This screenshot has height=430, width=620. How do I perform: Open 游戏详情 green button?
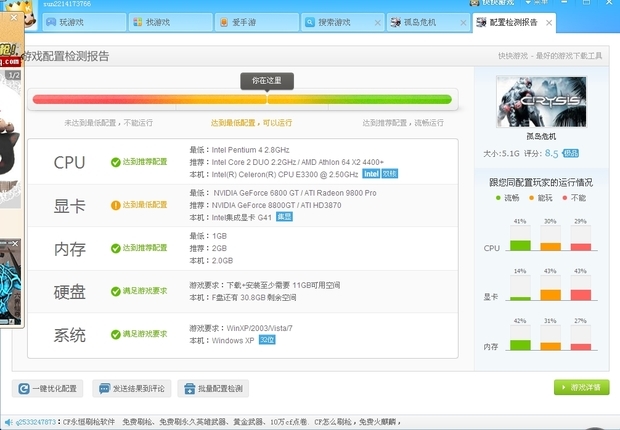[x=582, y=387]
